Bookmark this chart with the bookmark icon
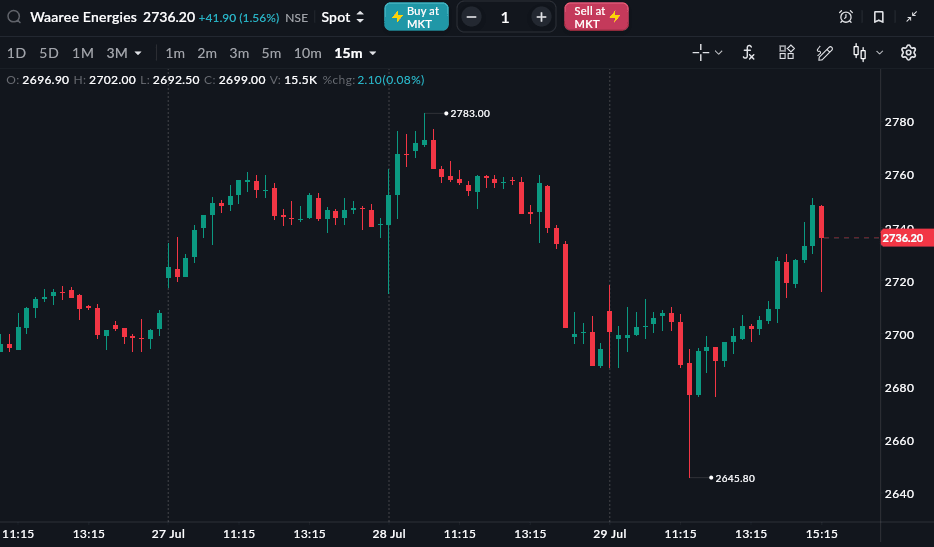The width and height of the screenshot is (934, 547). [879, 17]
